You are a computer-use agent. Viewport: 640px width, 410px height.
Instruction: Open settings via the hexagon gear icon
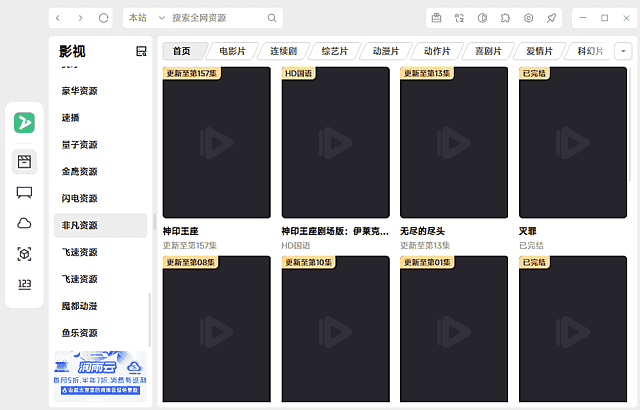click(x=529, y=18)
